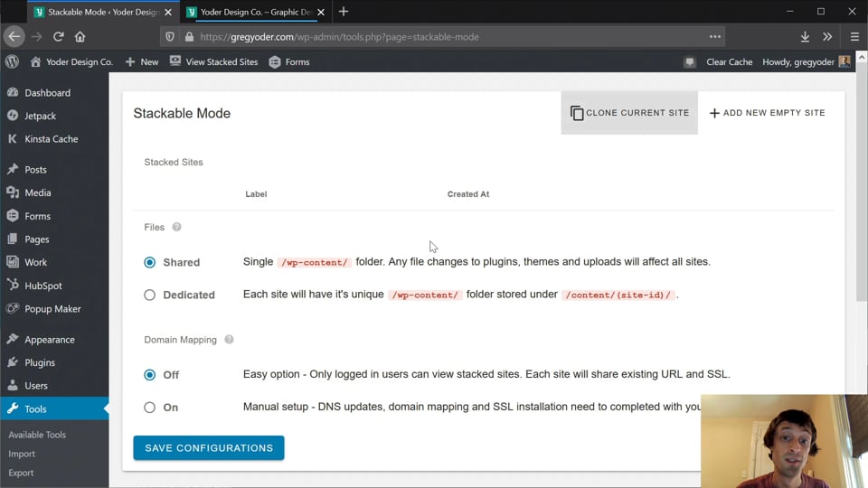
Task: Close the Stackable Mode tab
Action: [168, 12]
